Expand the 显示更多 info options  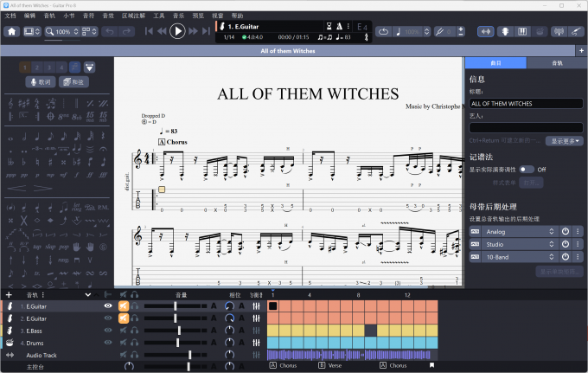566,140
